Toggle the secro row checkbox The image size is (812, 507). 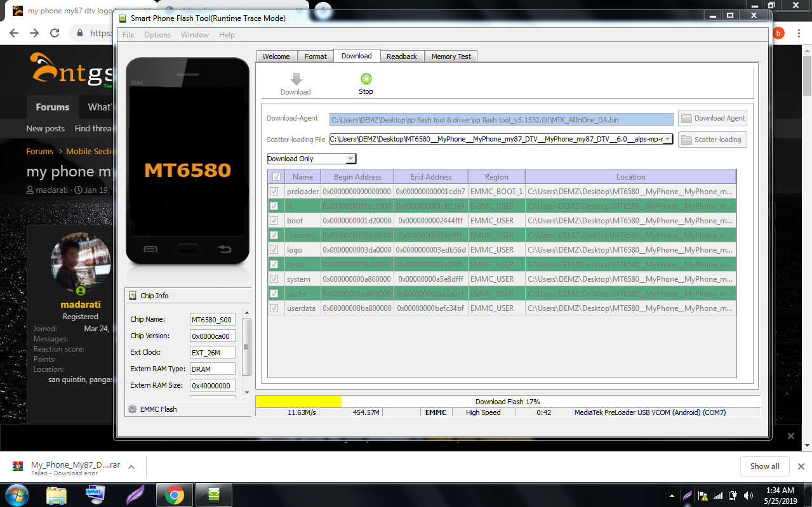[274, 264]
